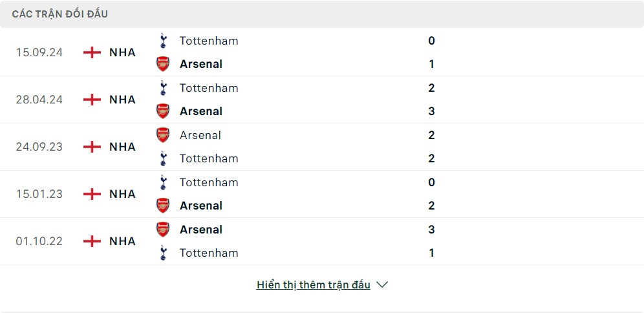Click Tottenham crest in 28.04.24 match

163,88
